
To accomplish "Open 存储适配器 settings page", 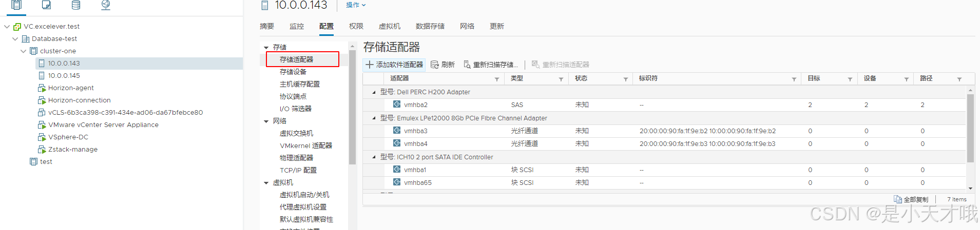I will [296, 59].
